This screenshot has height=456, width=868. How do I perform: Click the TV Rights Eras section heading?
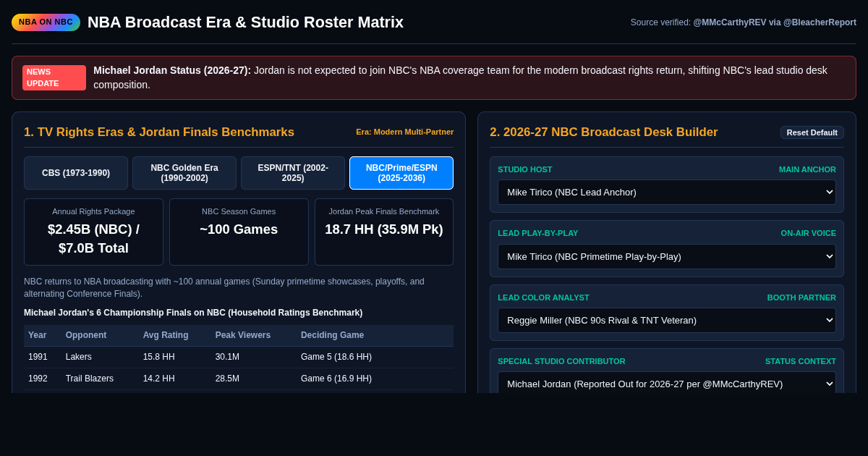[159, 132]
